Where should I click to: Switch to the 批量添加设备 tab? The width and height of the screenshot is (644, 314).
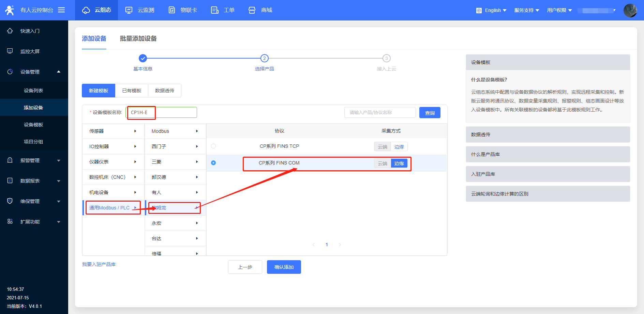click(138, 38)
